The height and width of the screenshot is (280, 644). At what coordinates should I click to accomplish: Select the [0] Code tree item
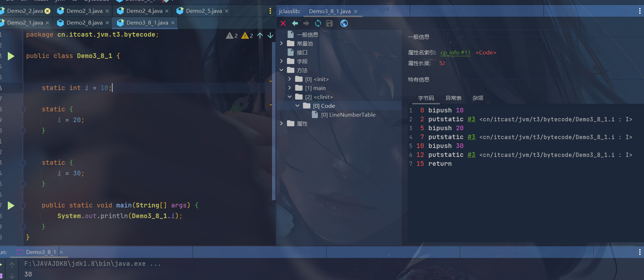324,106
